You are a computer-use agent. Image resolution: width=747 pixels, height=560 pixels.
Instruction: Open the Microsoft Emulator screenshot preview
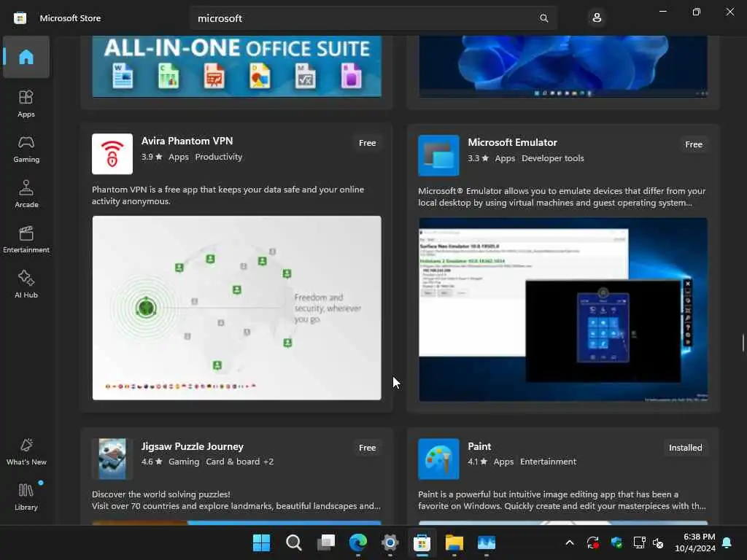563,309
